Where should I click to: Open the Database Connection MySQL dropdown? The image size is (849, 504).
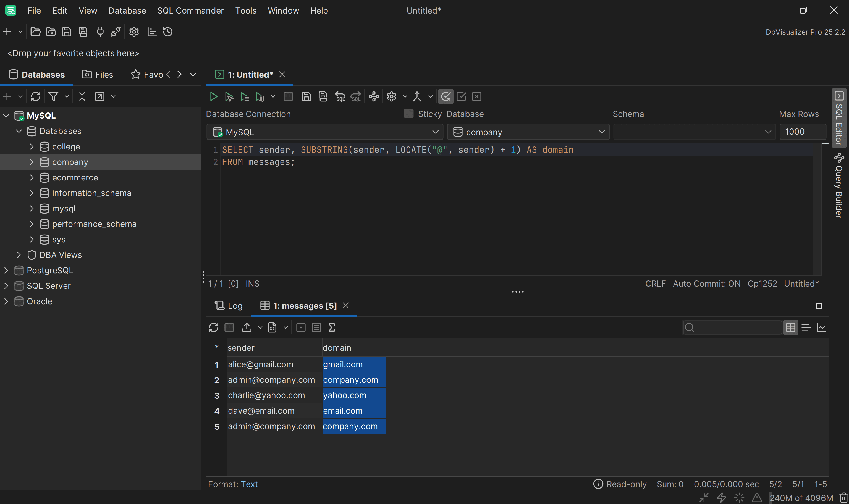pyautogui.click(x=325, y=132)
